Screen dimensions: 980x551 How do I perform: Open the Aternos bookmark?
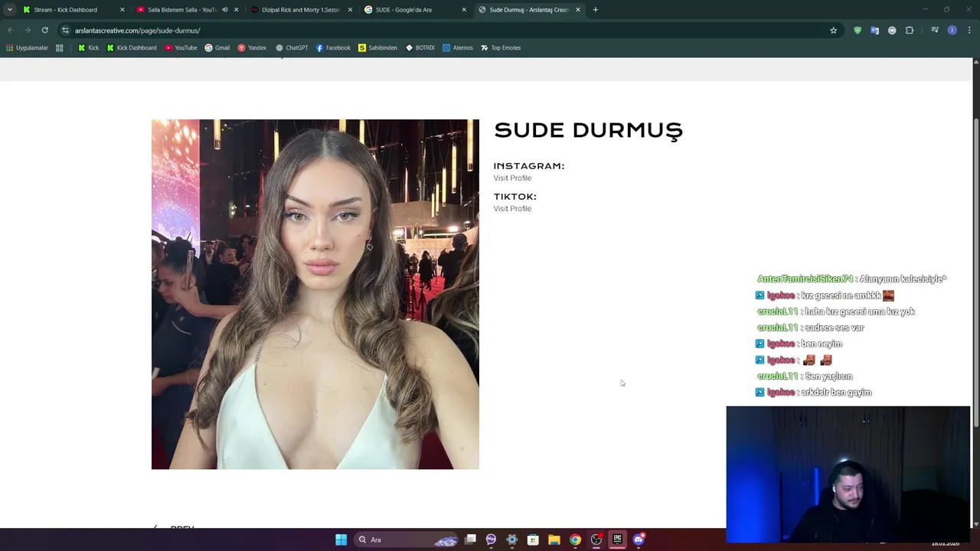[458, 47]
